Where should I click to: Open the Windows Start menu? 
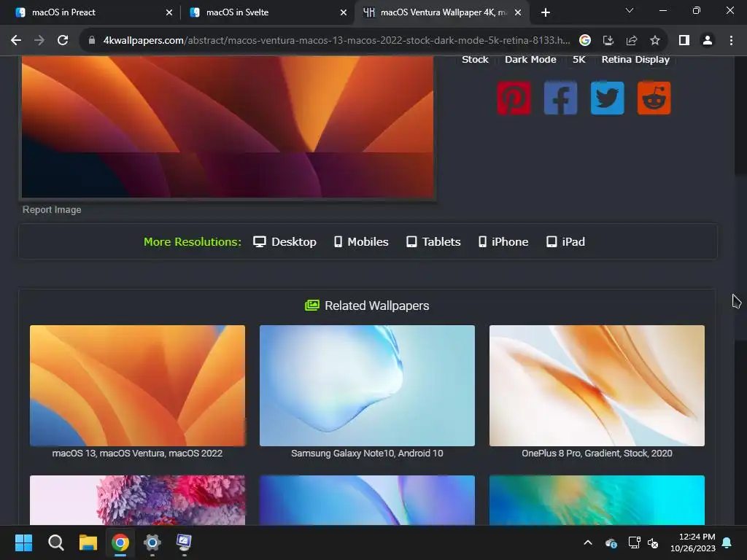pos(23,542)
